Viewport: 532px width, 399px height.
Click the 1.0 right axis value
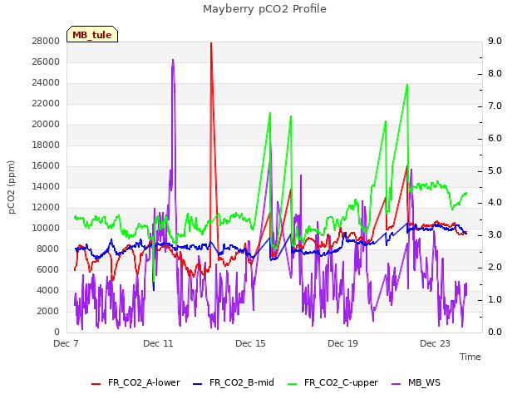(495, 299)
